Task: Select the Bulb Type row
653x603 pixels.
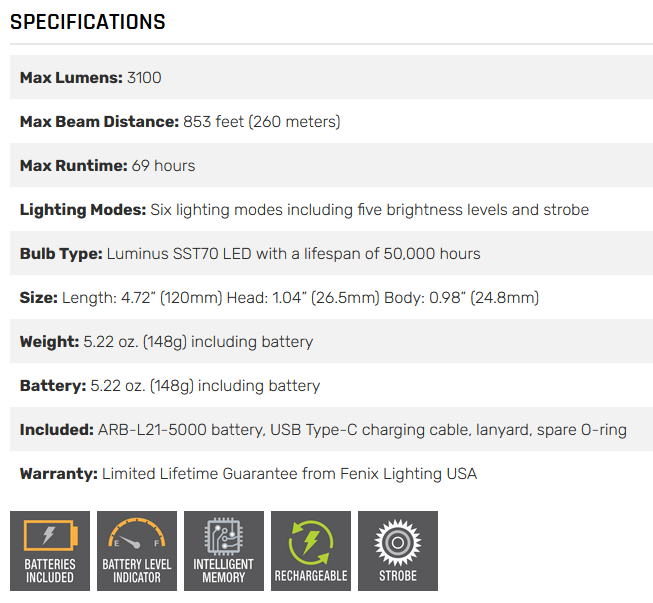Action: coord(331,253)
